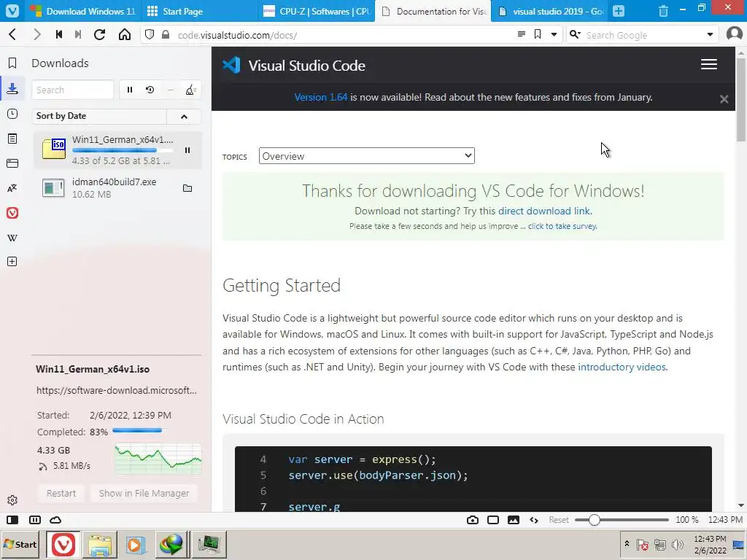Screen dimensions: 747x560
Task: Bookmark this page from address bar
Action: tap(538, 34)
